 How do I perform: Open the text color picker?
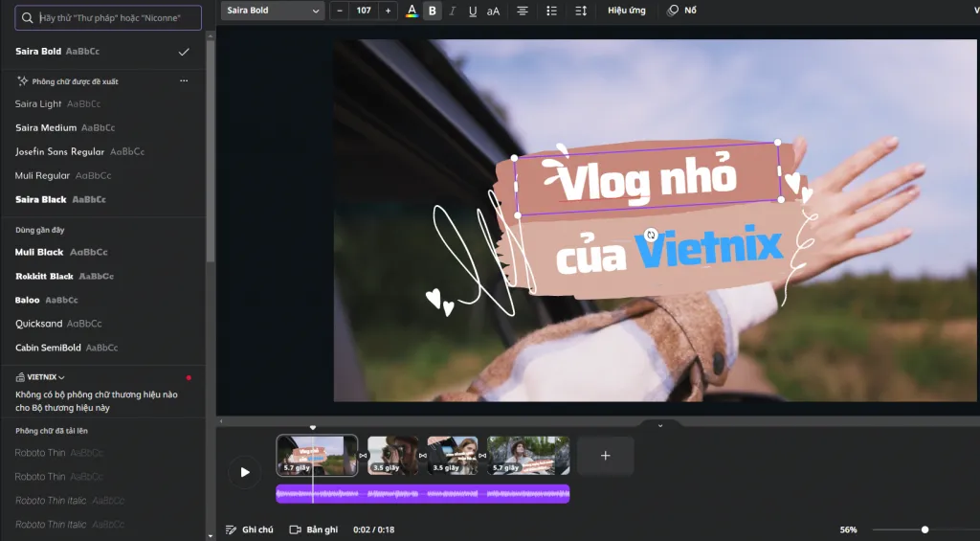click(x=412, y=11)
